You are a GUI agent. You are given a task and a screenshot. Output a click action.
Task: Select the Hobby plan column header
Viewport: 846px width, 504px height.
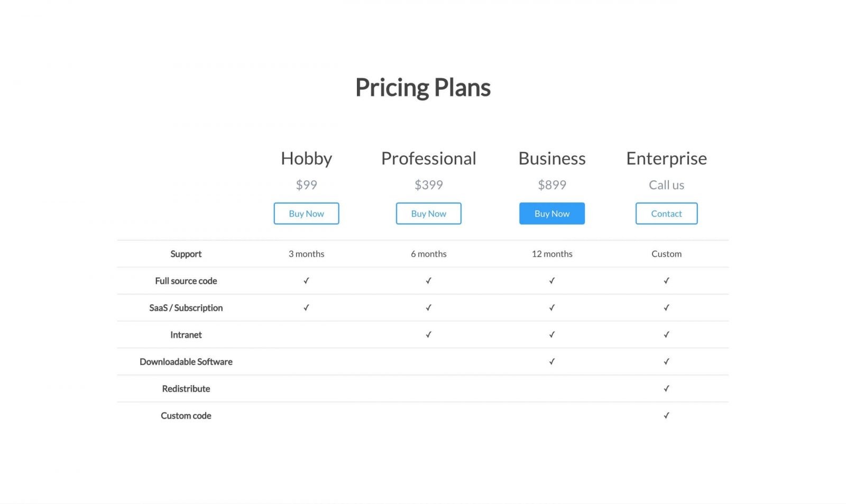pos(306,158)
